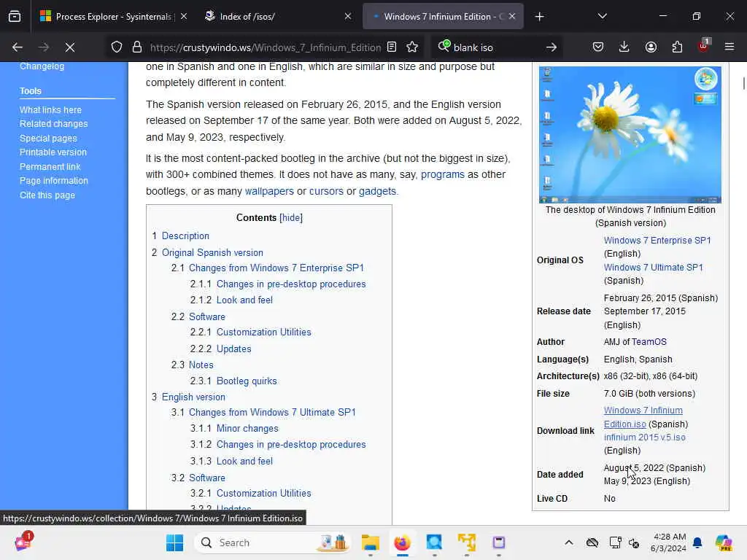Jump to Bootleg quirks section

point(247,381)
